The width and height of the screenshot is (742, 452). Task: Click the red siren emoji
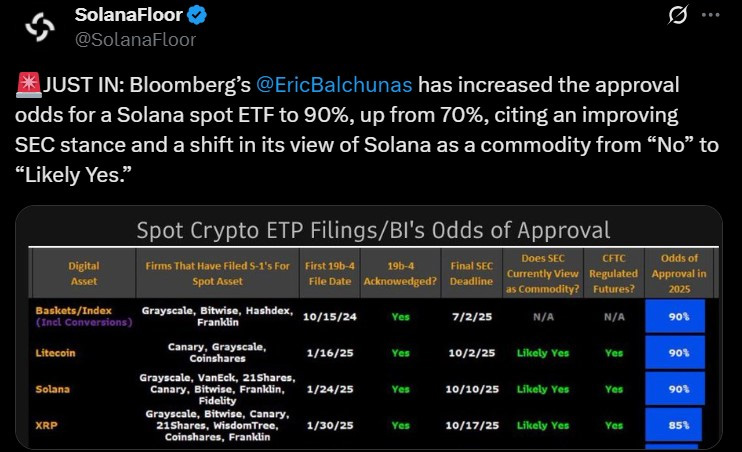tap(28, 85)
